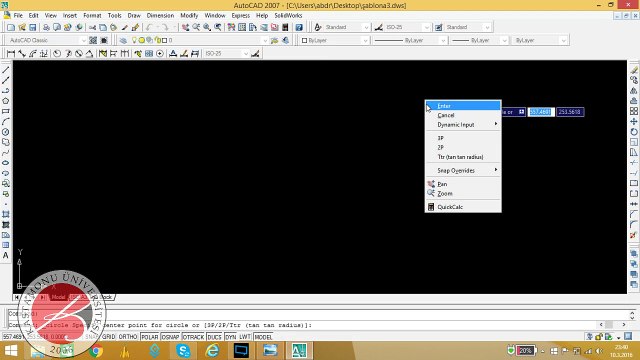Image resolution: width=640 pixels, height=360 pixels.
Task: Toggle MODEL space button in status bar
Action: [263, 337]
